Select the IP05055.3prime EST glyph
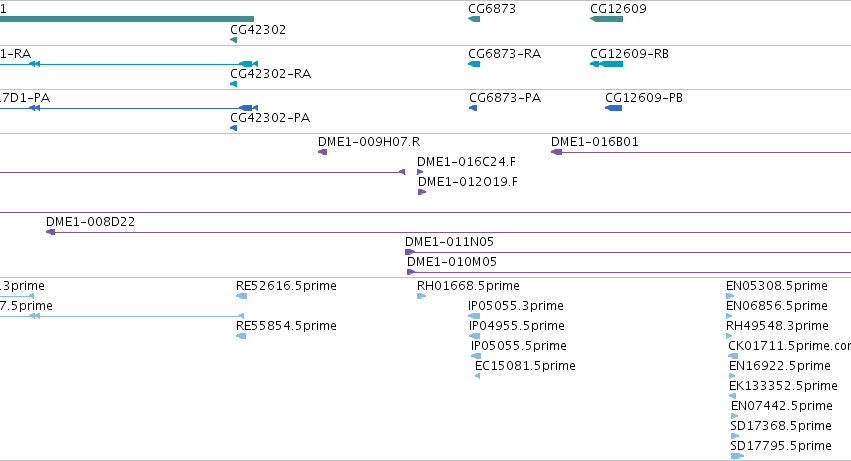 point(474,316)
